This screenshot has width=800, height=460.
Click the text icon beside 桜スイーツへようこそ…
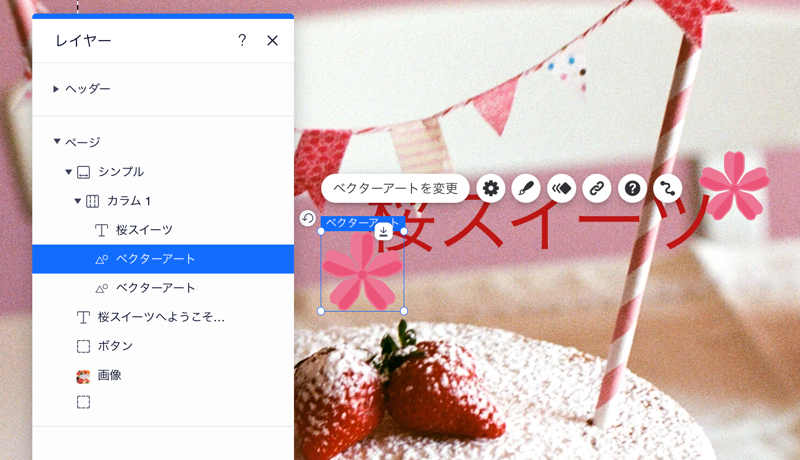click(83, 318)
